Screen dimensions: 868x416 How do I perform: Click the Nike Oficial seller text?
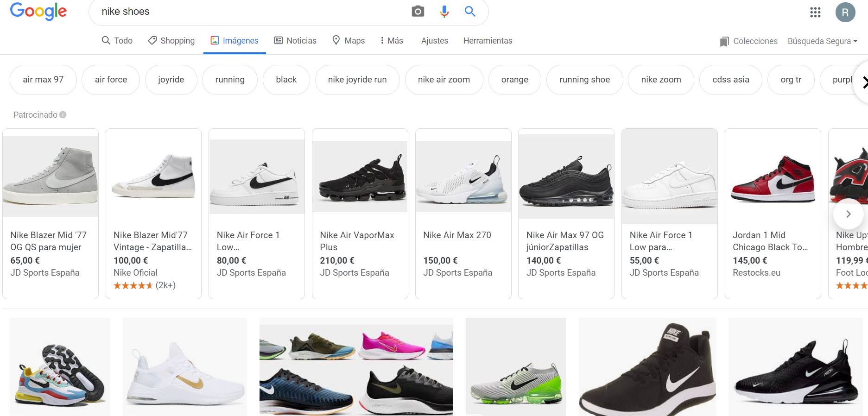click(135, 272)
